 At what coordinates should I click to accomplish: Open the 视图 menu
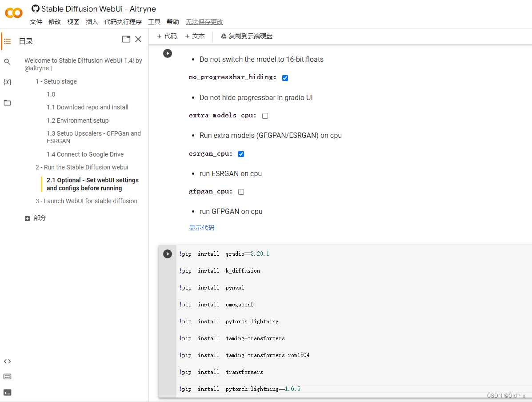[x=73, y=22]
